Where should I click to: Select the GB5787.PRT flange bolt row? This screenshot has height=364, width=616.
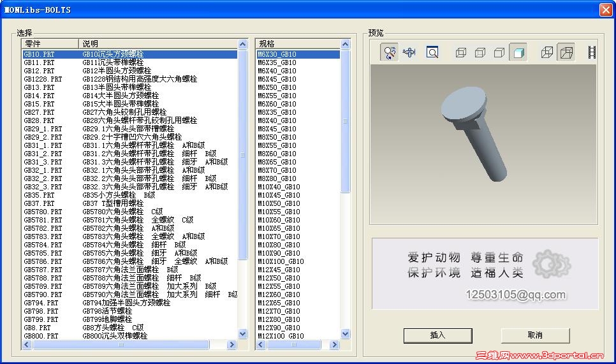(129, 270)
